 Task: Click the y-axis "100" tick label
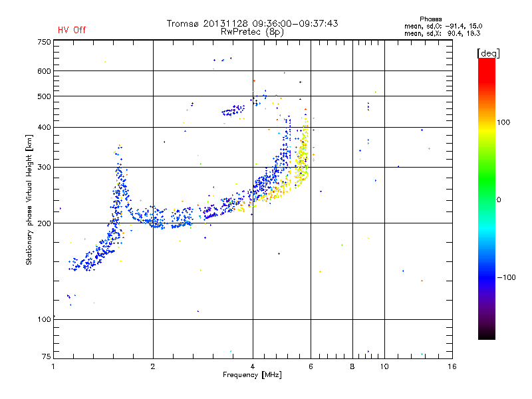[x=45, y=320]
